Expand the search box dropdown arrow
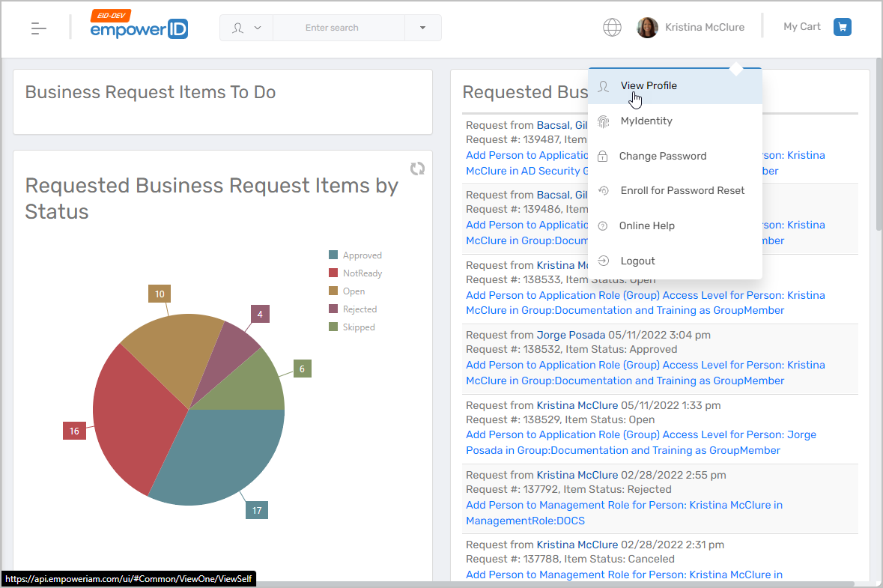Screen dimensions: 883x588 [422, 28]
